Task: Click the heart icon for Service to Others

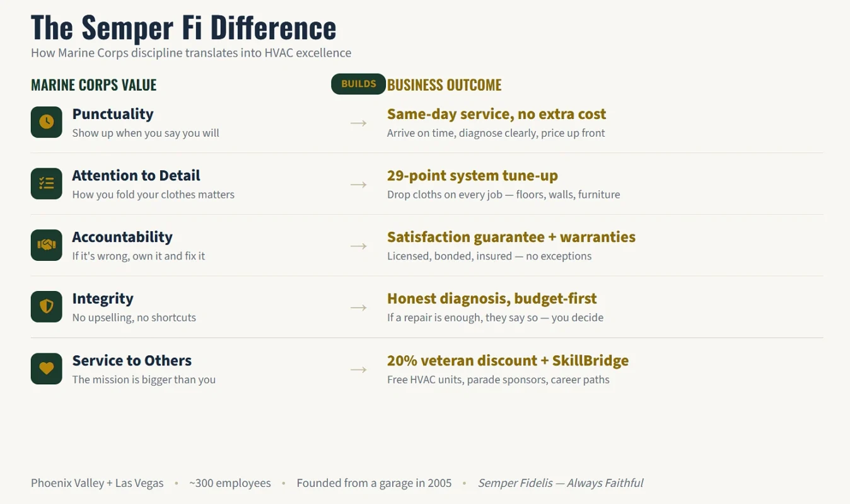Action: click(x=47, y=369)
